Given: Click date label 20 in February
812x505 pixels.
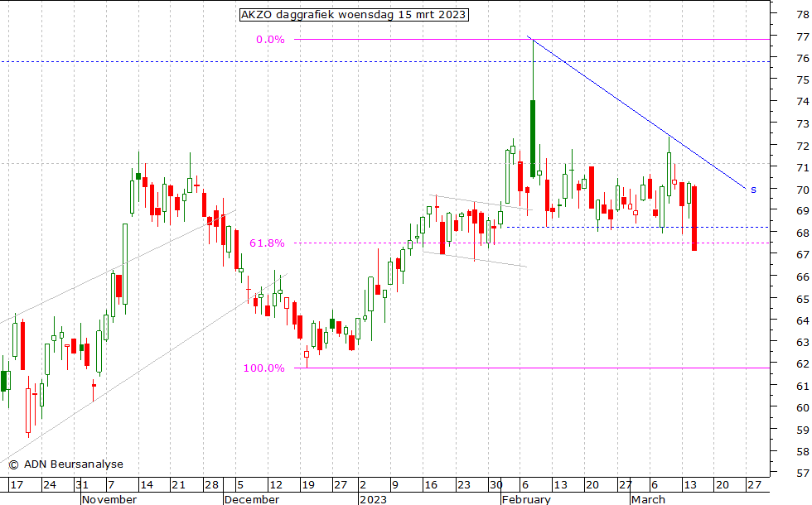Looking at the screenshot, I should (x=593, y=485).
